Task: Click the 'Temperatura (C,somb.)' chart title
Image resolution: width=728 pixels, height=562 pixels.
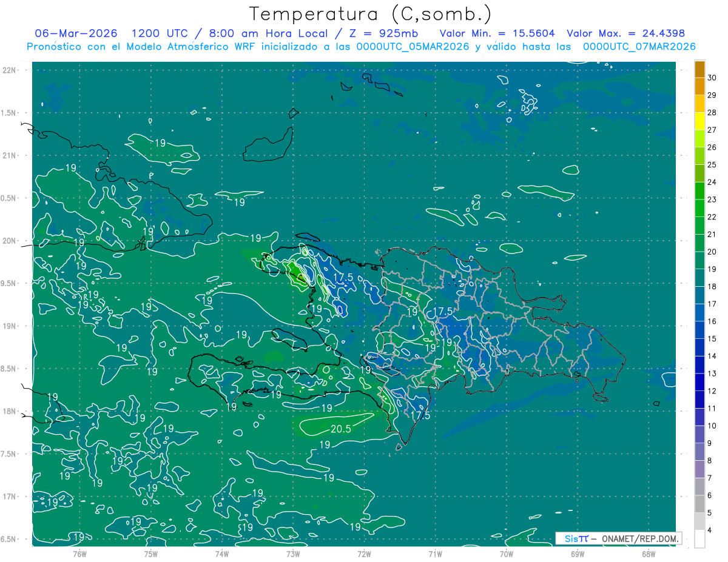Action: 371,14
